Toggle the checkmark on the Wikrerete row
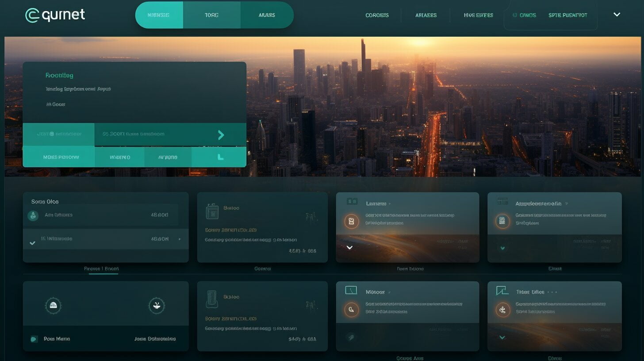 32,243
